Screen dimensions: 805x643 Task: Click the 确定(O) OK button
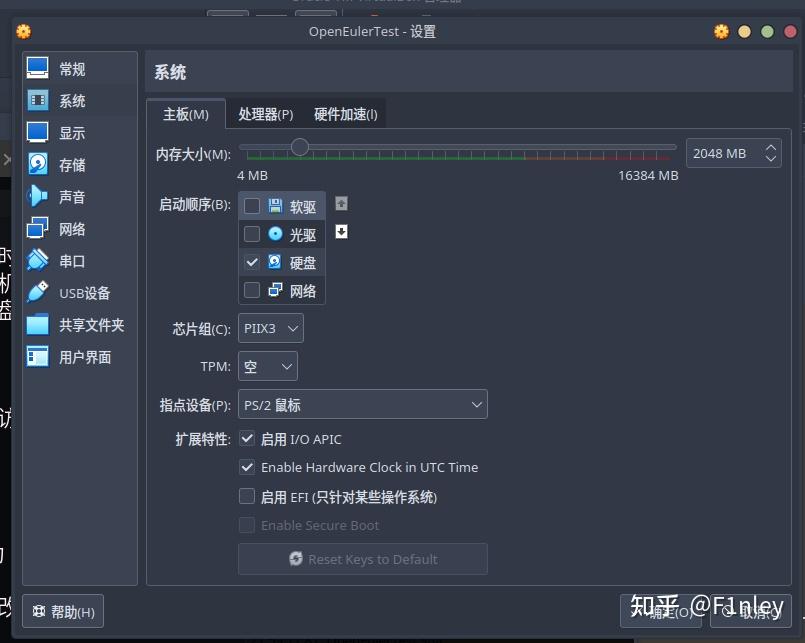pyautogui.click(x=661, y=611)
